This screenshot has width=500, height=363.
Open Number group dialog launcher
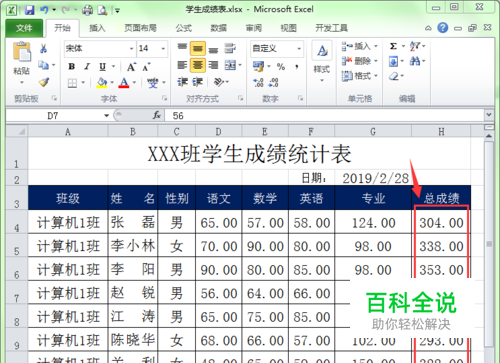pos(300,98)
